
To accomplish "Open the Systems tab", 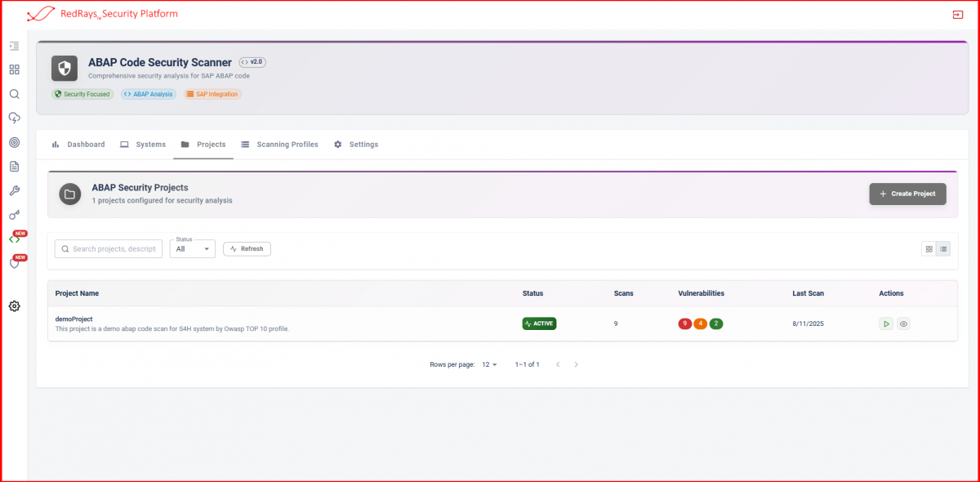I will [x=143, y=145].
